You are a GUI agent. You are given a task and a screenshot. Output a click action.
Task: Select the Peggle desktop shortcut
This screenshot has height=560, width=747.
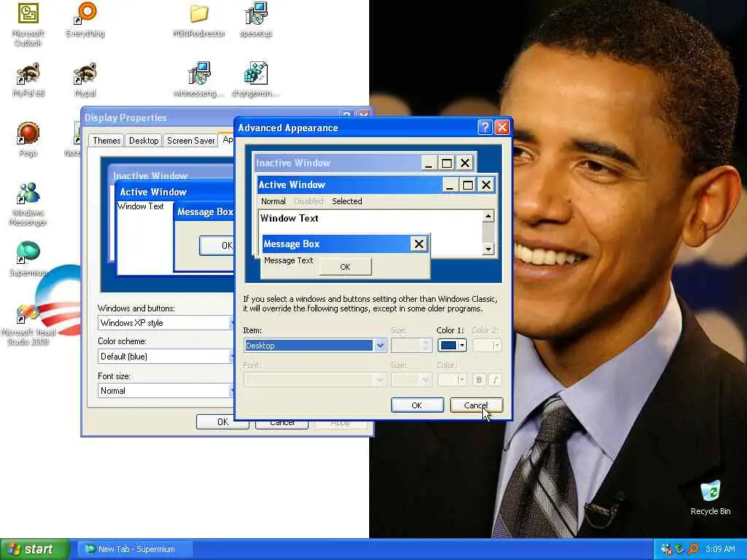pos(28,139)
